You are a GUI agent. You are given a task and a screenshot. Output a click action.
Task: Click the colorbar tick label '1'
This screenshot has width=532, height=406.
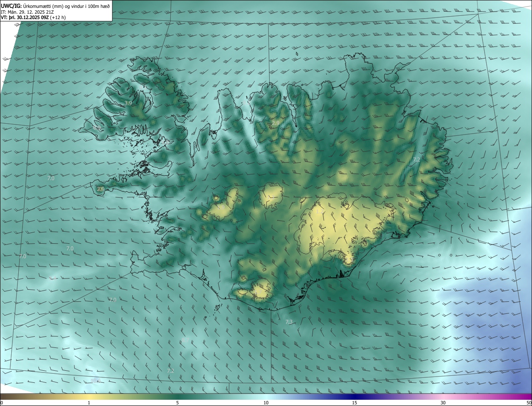click(89, 403)
